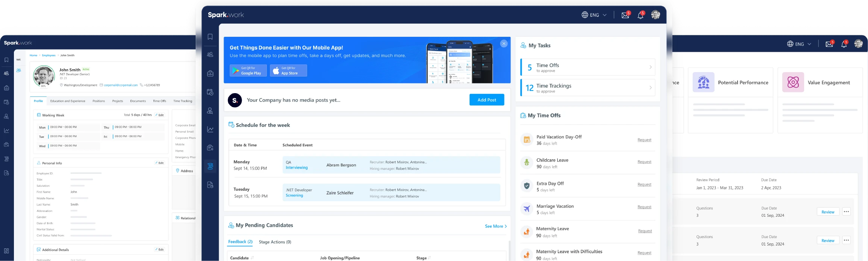Click Get QR for Google Play button
Screen dimensions: 868x261
(248, 71)
